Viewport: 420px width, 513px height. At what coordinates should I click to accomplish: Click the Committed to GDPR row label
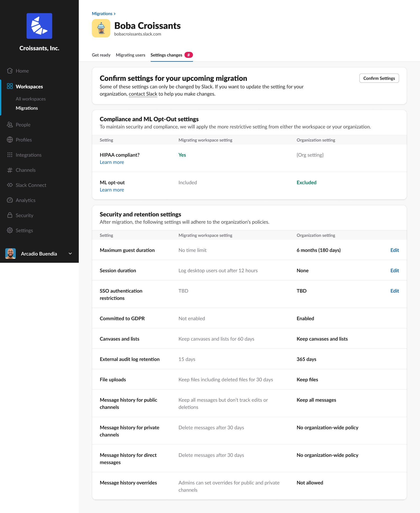(x=122, y=318)
